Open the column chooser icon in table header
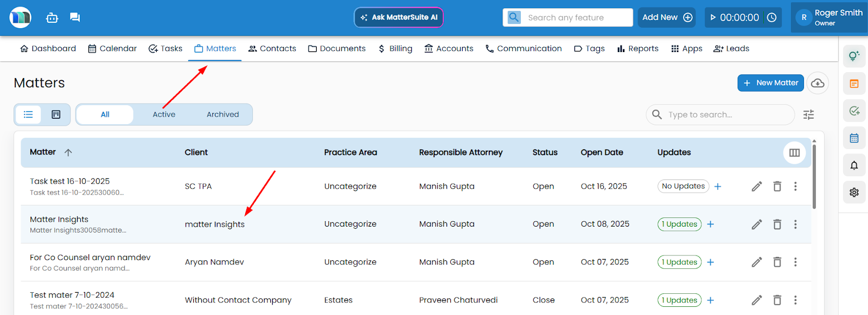The width and height of the screenshot is (868, 315). 794,152
